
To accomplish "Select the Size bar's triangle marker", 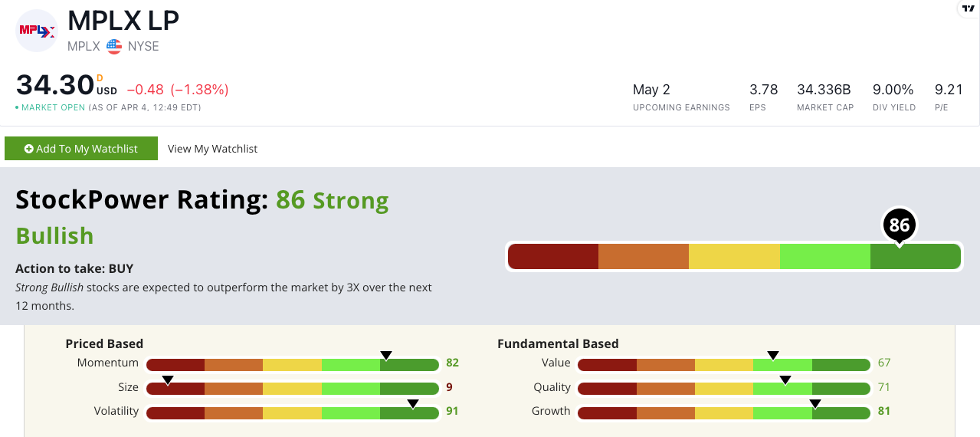I will [168, 379].
